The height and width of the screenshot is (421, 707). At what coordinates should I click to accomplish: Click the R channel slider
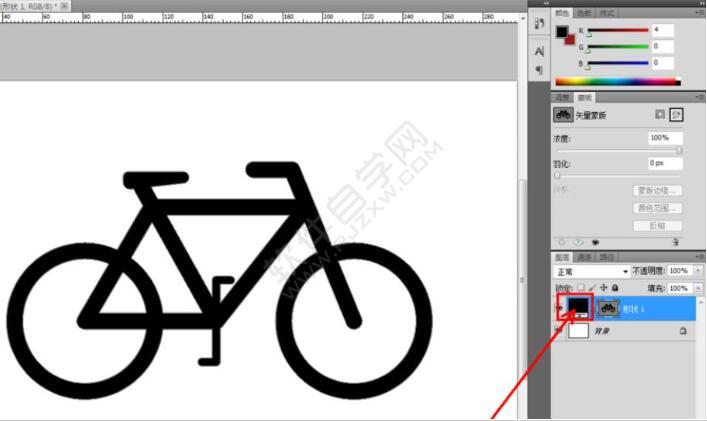tap(618, 31)
